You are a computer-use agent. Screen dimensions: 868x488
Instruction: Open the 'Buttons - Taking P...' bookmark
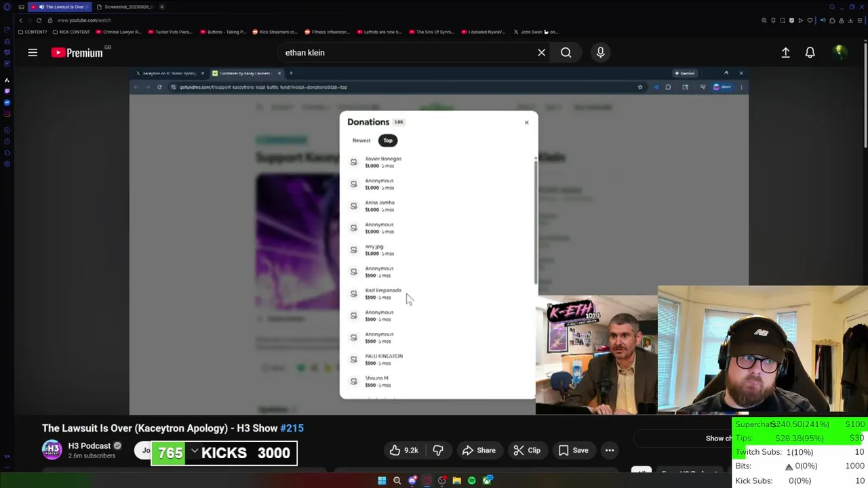tap(222, 32)
